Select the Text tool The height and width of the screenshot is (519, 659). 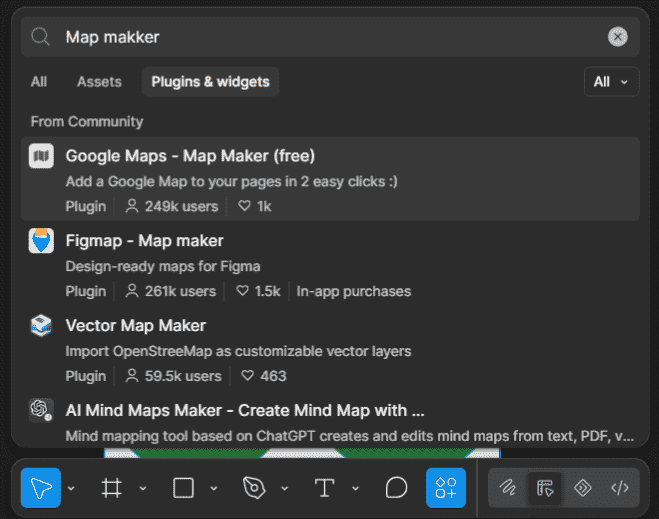pyautogui.click(x=325, y=488)
